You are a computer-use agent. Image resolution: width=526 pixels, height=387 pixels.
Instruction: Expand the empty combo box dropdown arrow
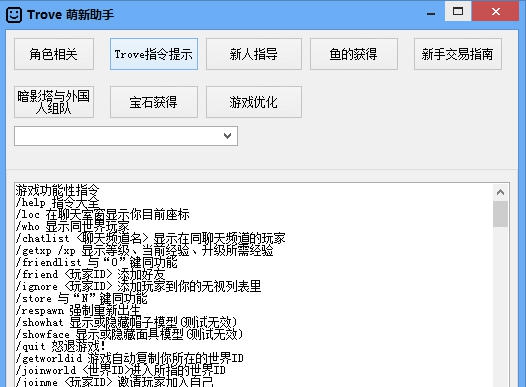227,136
